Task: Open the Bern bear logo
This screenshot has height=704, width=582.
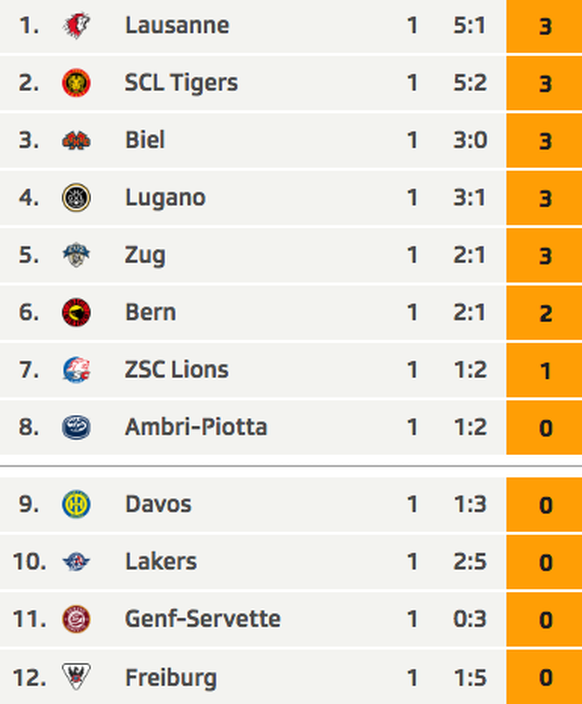Action: [76, 312]
